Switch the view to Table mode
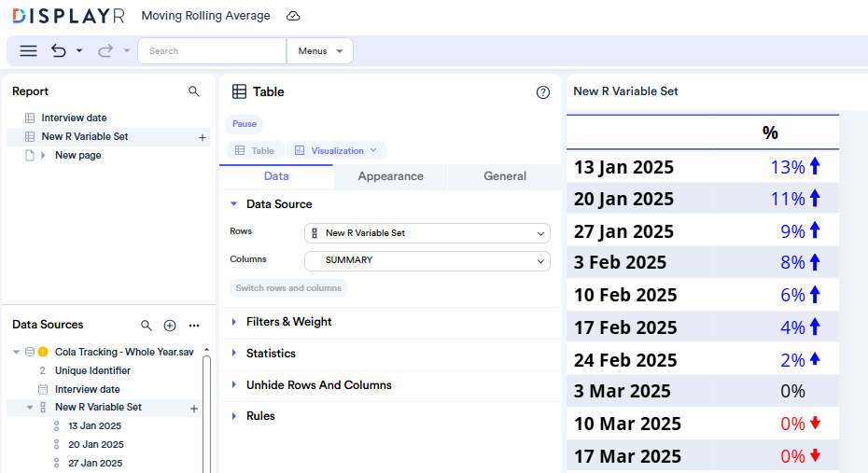This screenshot has width=868, height=473. [x=255, y=150]
